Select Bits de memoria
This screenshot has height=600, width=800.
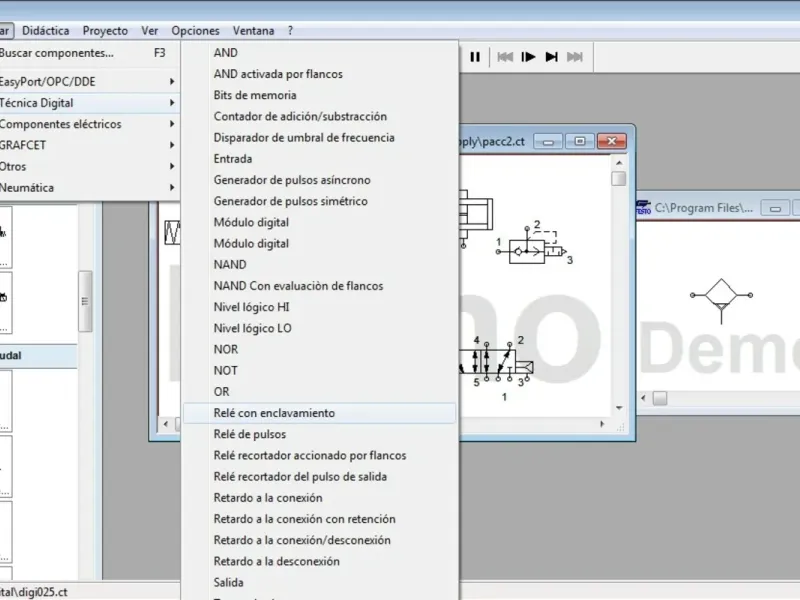click(x=319, y=95)
